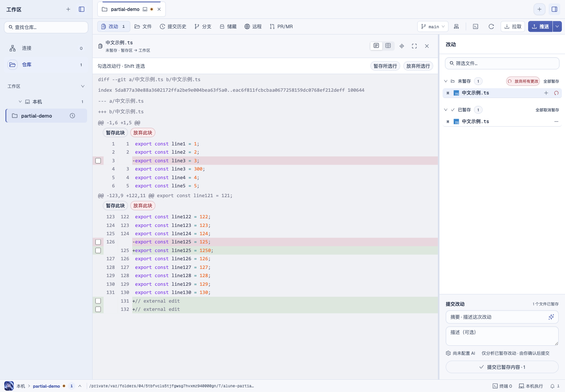The width and height of the screenshot is (565, 392).
Task: Collapse the 本机 tree node
Action: tap(20, 102)
